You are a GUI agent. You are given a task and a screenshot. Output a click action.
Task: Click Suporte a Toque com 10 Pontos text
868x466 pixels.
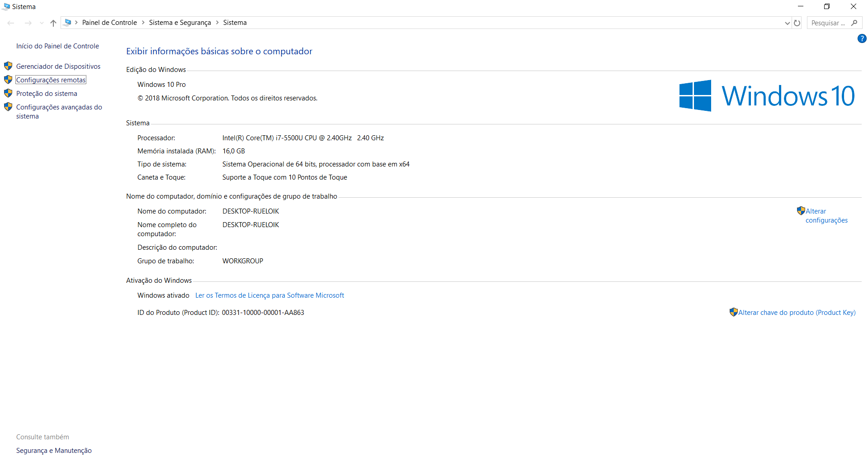[284, 177]
